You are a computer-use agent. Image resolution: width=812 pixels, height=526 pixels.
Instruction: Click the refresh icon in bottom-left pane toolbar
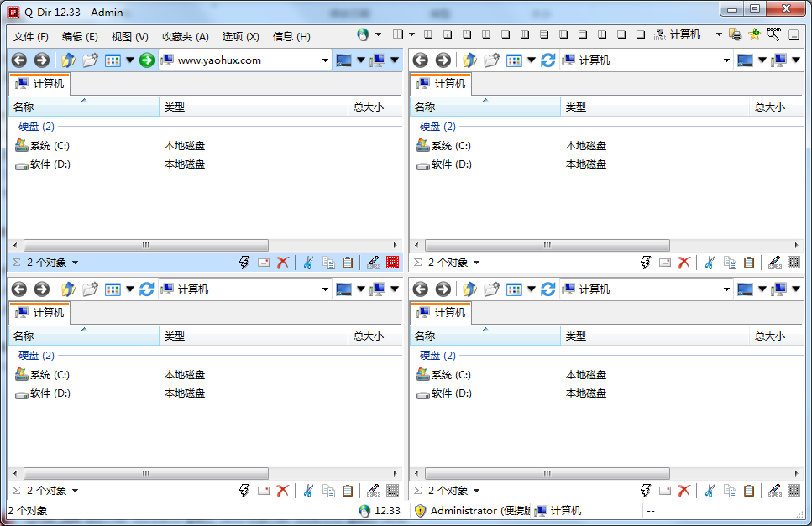coord(147,289)
